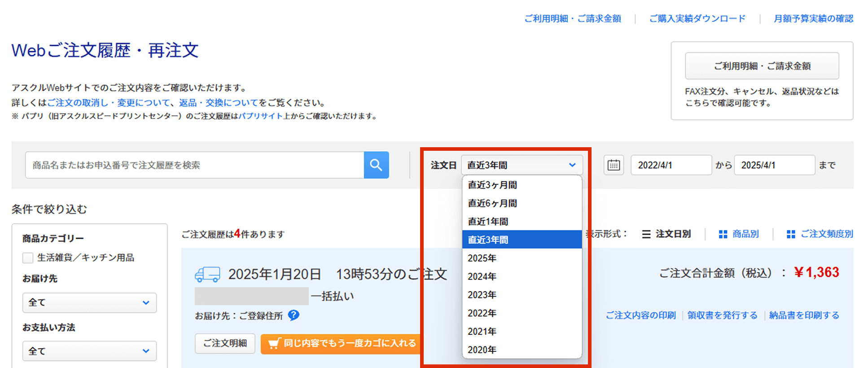Switch to ご注文頻度別 view
This screenshot has width=868, height=368.
click(x=820, y=234)
